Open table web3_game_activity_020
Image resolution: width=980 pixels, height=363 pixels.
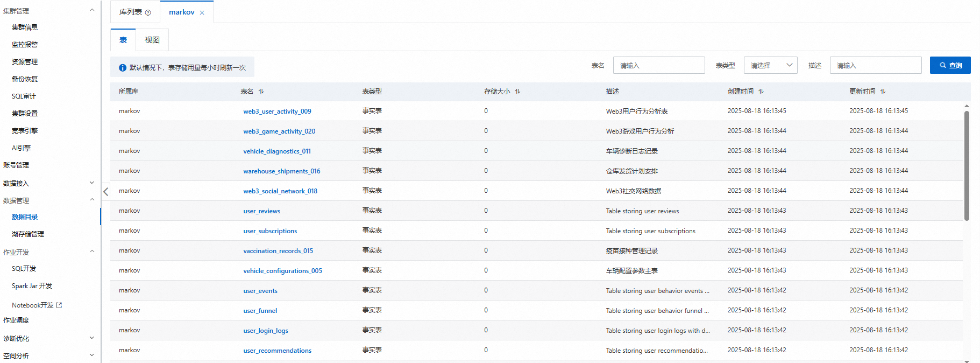click(279, 131)
